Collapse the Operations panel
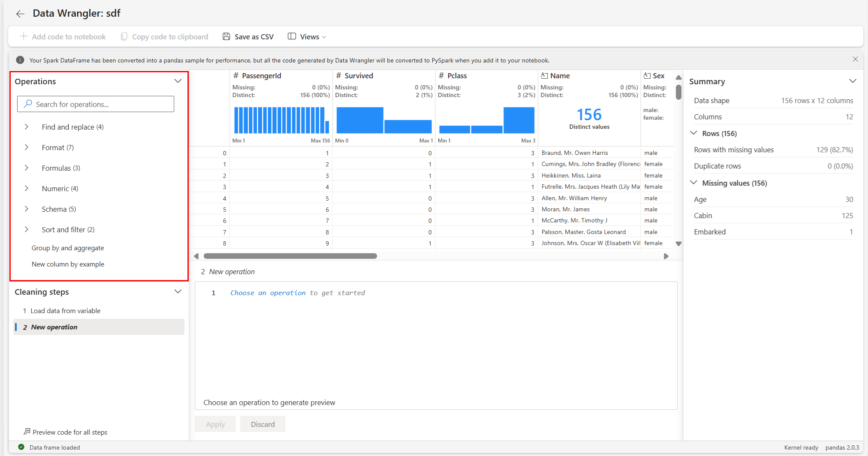 pyautogui.click(x=178, y=81)
